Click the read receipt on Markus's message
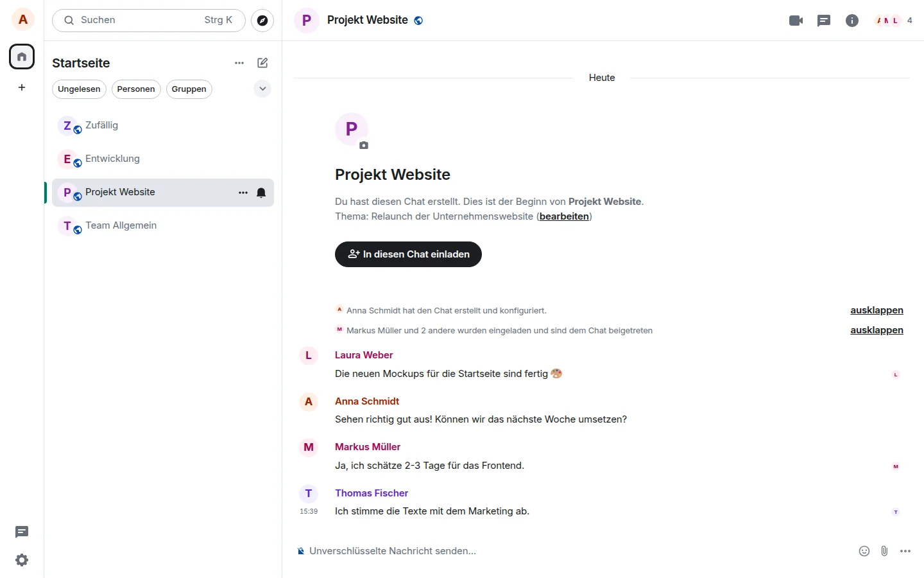Viewport: 924px width, 578px height. tap(896, 466)
